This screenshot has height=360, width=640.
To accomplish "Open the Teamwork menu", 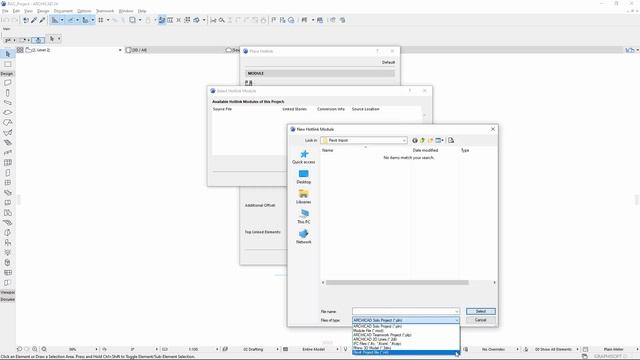I will 105,11.
